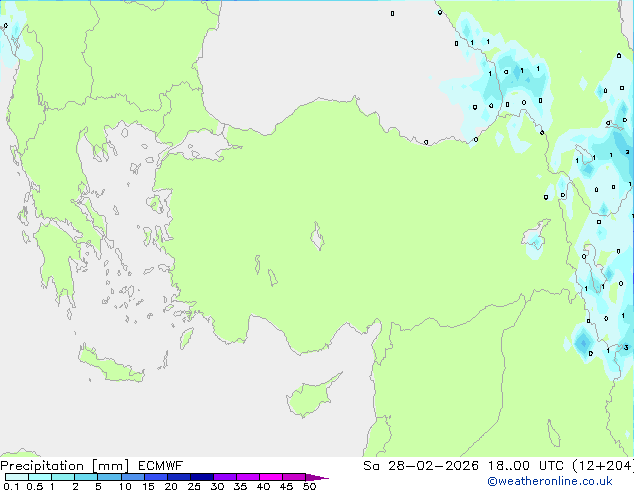Click the 'Sa 28-02-2026' date text
The image size is (634, 490).
(421, 466)
